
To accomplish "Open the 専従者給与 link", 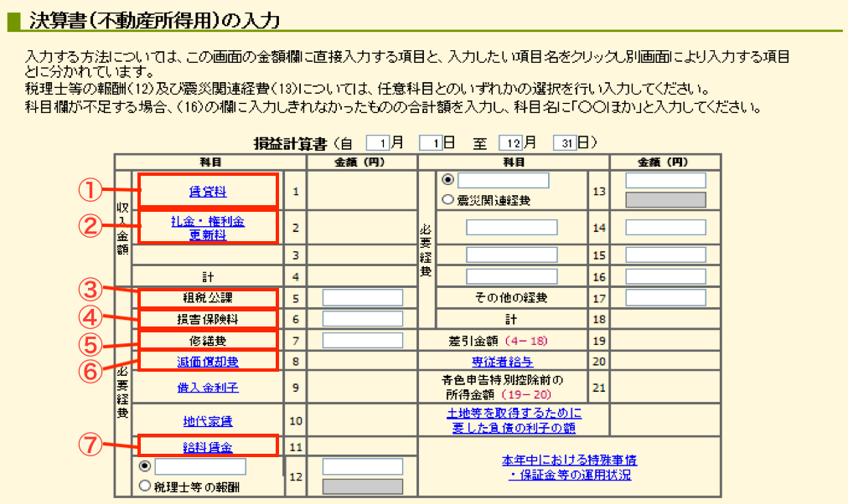I will coord(503,362).
